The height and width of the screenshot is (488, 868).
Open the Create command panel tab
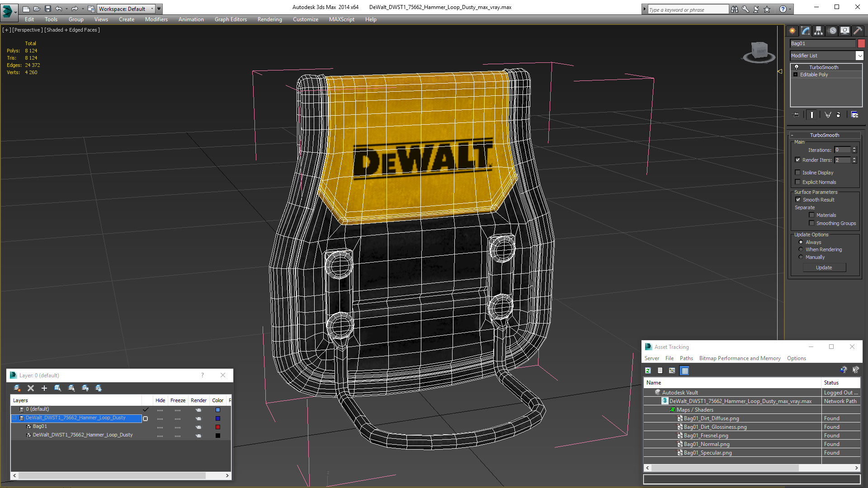pos(793,31)
